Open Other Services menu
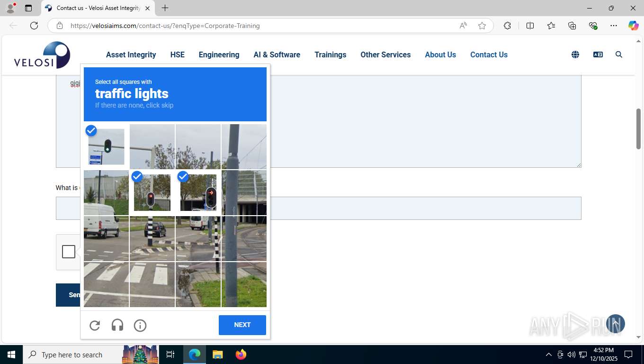The width and height of the screenshot is (644, 364). click(x=385, y=55)
